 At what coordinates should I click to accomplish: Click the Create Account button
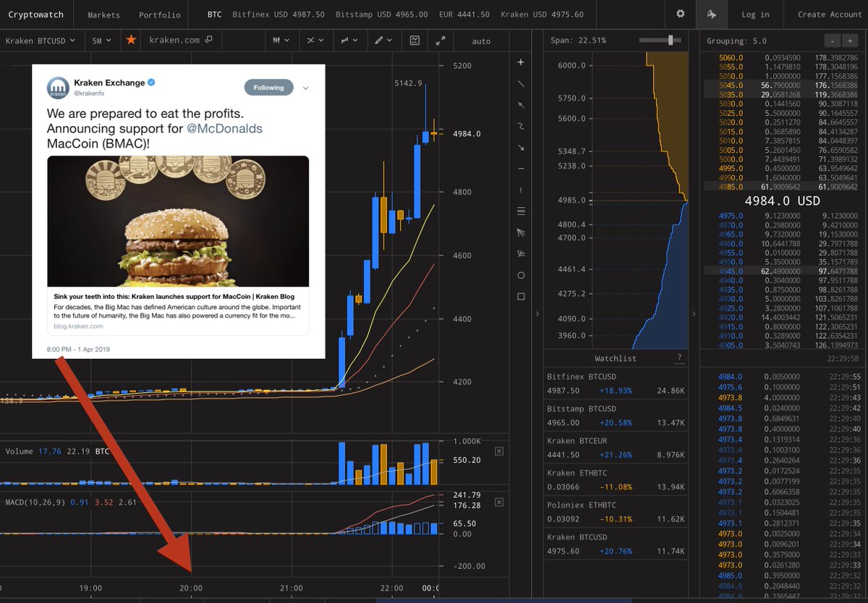[830, 14]
